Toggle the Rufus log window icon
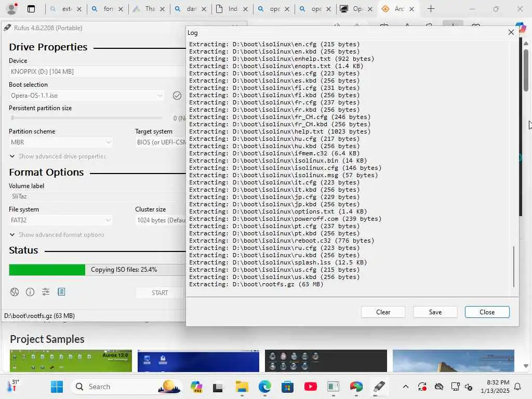 (x=61, y=292)
